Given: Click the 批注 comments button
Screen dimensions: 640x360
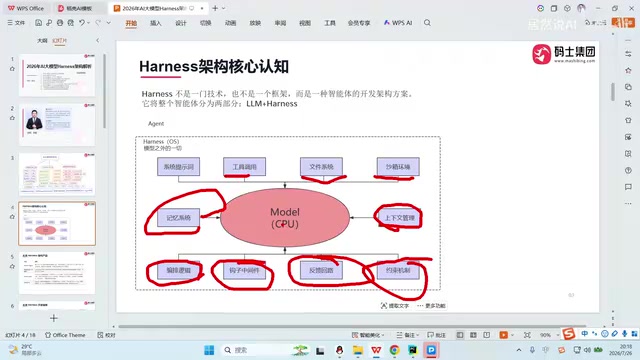Looking at the screenshot, I should pyautogui.click(x=436, y=335).
